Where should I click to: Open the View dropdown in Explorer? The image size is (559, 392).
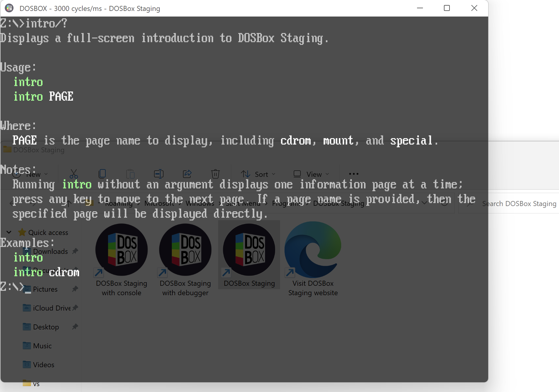(311, 174)
